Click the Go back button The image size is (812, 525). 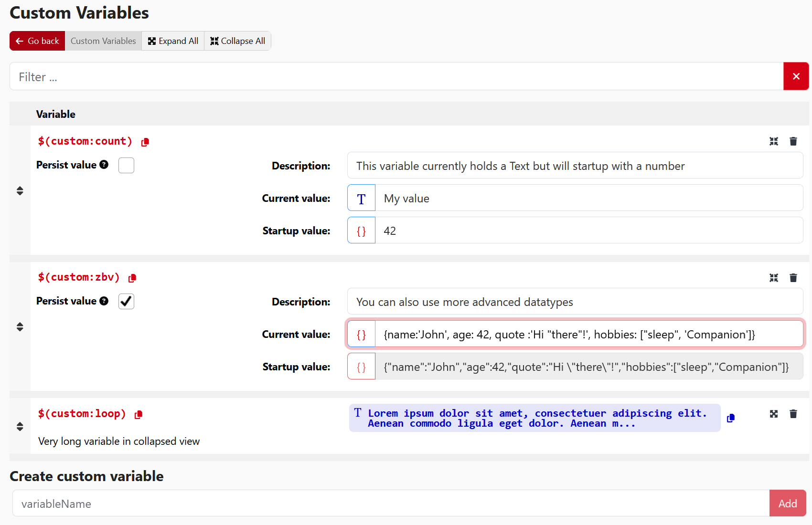[x=37, y=41]
